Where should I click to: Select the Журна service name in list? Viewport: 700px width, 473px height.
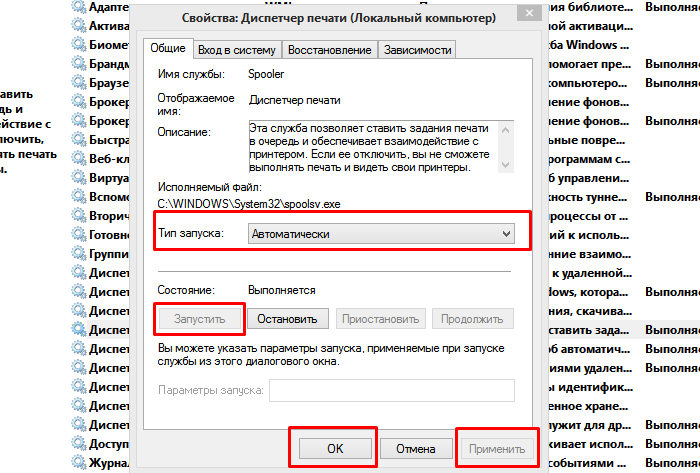point(109,463)
